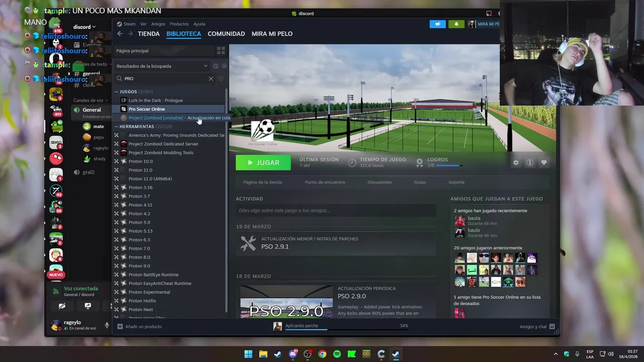This screenshot has width=644, height=362.
Task: Open the PSO 2.9.0 update thumbnail
Action: pos(286,302)
